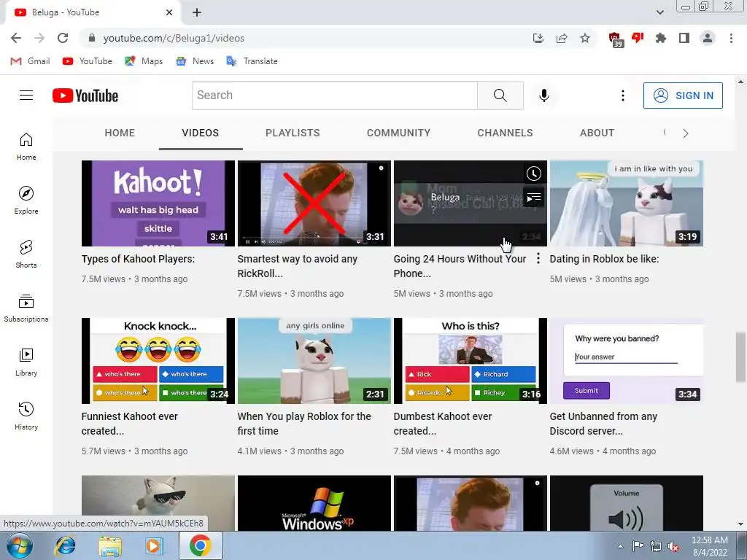Switch to the HOME channel tab
The height and width of the screenshot is (560, 747).
(x=120, y=133)
